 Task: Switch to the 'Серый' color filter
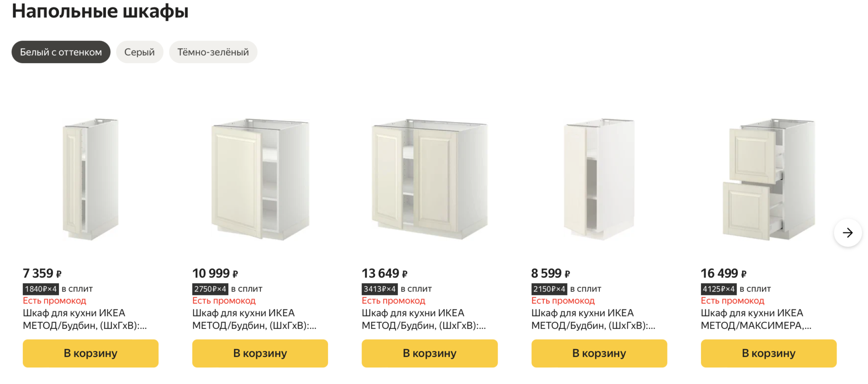[x=139, y=52]
